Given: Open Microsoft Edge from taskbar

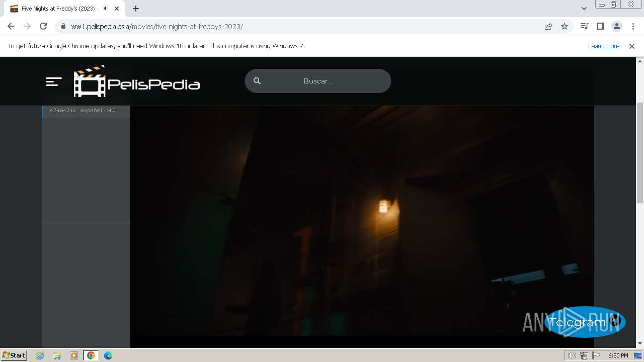Looking at the screenshot, I should point(108,355).
